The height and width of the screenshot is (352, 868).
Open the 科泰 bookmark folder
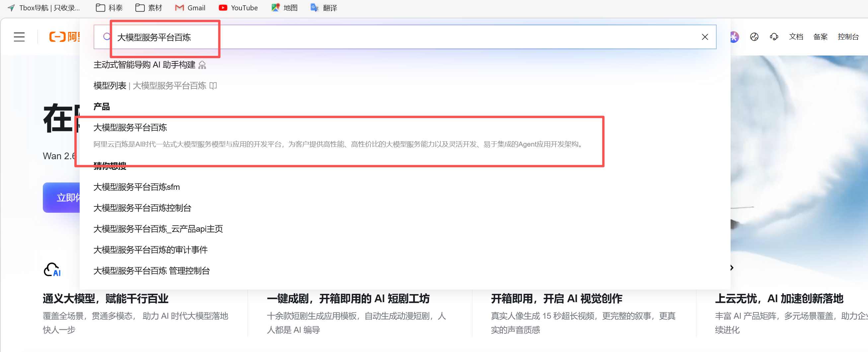coord(109,8)
